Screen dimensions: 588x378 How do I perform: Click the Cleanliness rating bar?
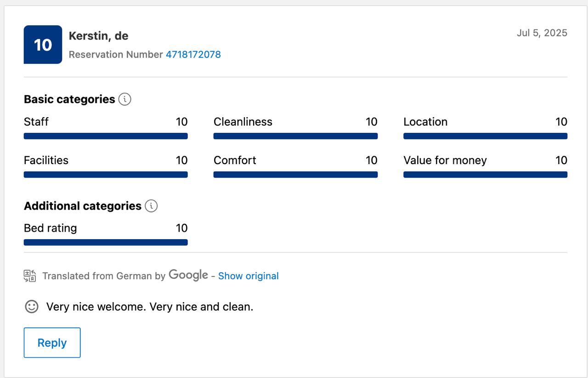click(x=295, y=136)
